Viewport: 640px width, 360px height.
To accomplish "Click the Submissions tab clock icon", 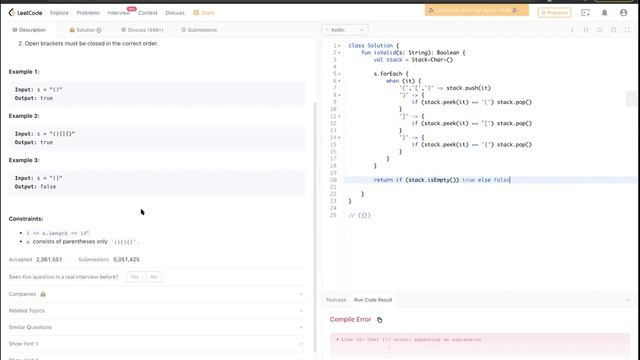I will (x=183, y=30).
